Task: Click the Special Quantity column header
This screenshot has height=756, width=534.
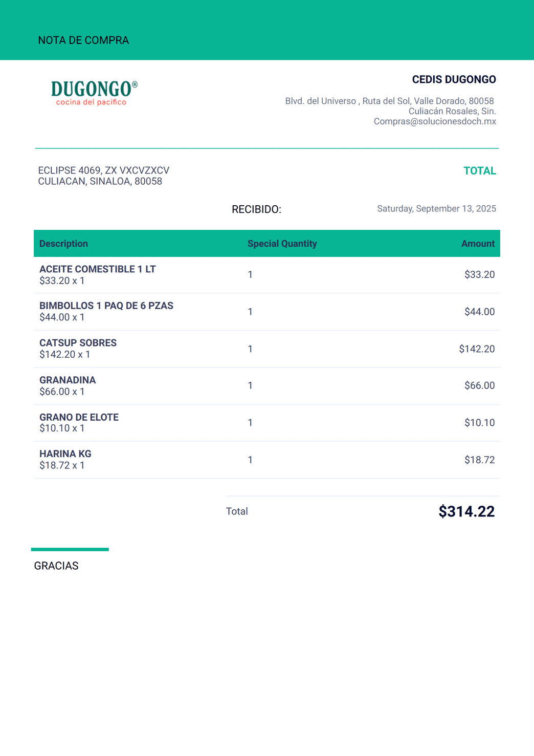Action: click(x=282, y=244)
